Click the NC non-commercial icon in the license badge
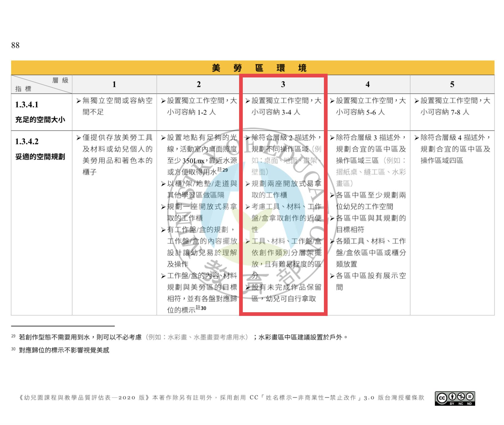The image size is (504, 425). point(461,397)
